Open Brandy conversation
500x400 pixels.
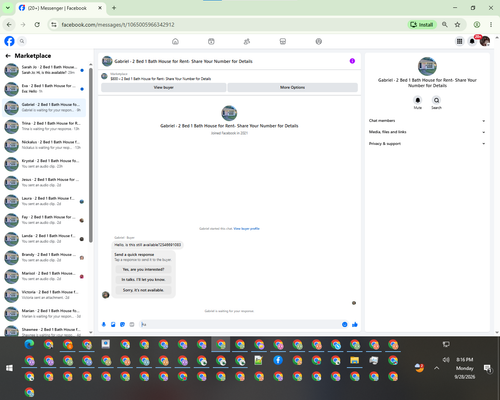(44, 257)
